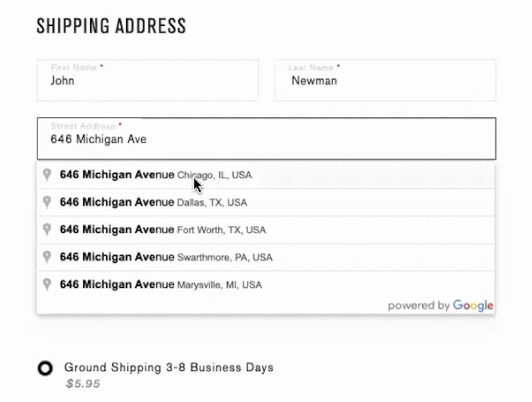Click the 646 Michigan Ave text in Street Address
Image resolution: width=532 pixels, height=402 pixels.
[x=98, y=140]
